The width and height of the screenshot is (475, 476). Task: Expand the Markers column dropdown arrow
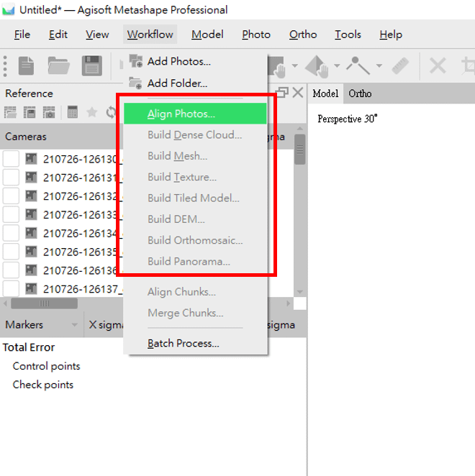tap(74, 325)
